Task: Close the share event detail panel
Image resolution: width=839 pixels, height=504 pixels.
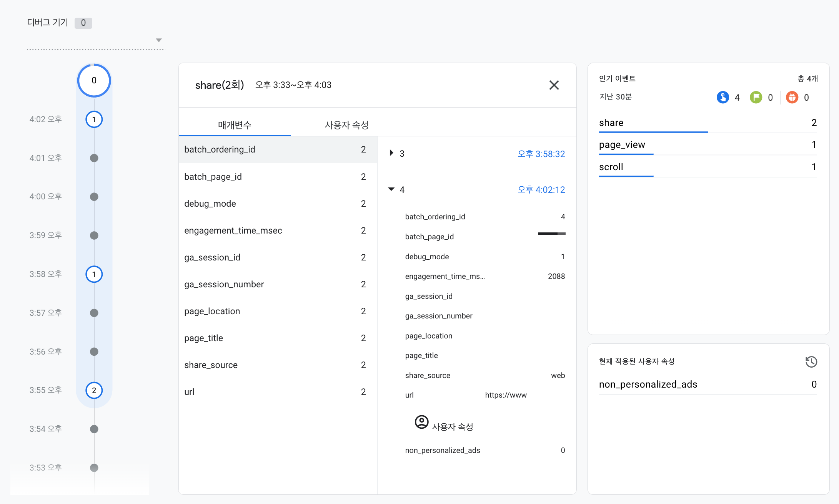Action: (554, 85)
